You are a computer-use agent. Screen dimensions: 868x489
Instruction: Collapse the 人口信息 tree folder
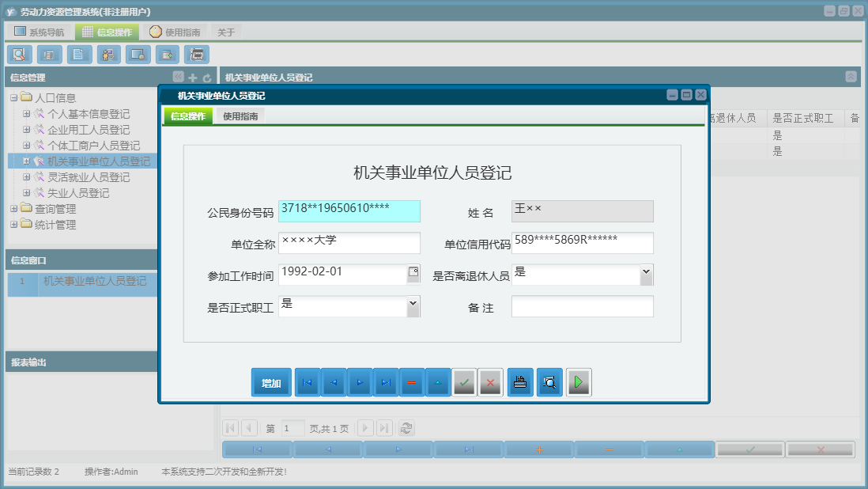[14, 98]
